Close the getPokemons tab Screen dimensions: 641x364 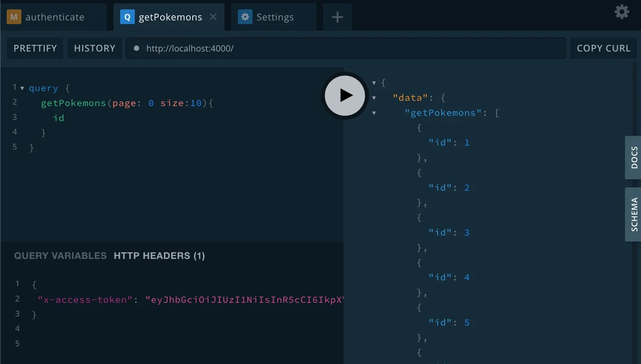[213, 17]
